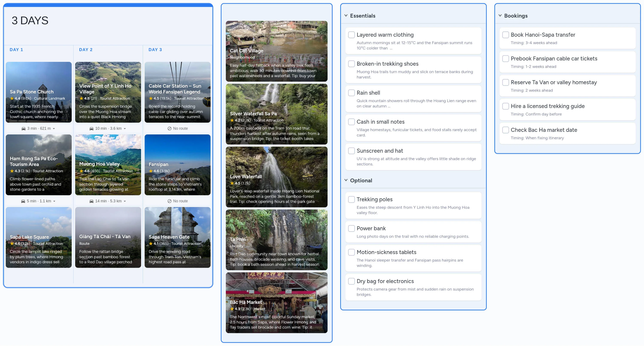The height and width of the screenshot is (346, 644).
Task: Open View Point of Y Linh Ho Village card
Action: pos(108,92)
